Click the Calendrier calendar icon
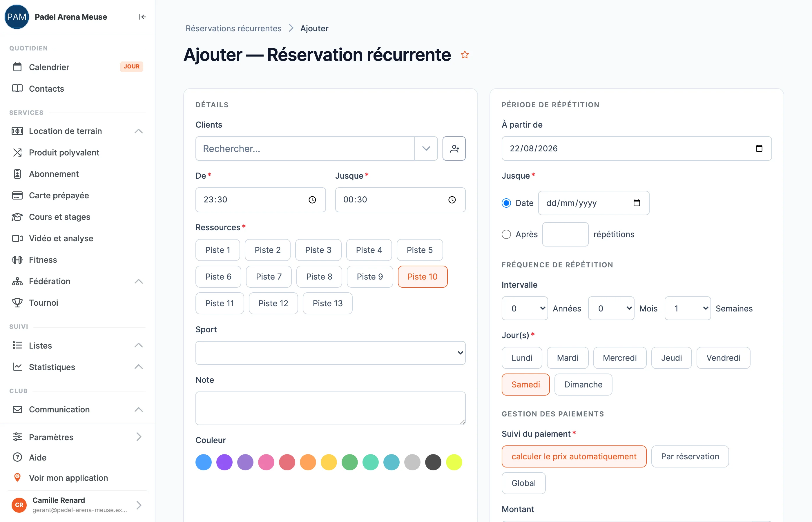 pyautogui.click(x=17, y=67)
